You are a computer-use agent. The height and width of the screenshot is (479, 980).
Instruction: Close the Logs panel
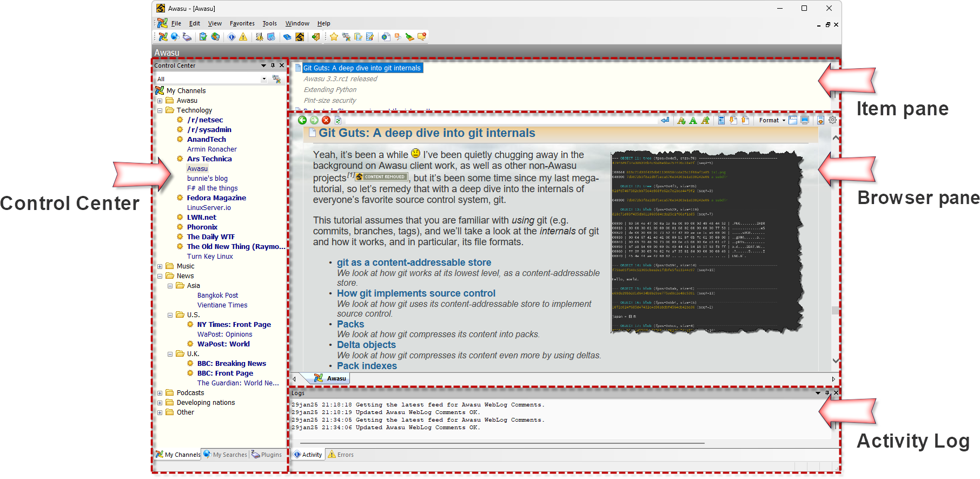pos(836,393)
